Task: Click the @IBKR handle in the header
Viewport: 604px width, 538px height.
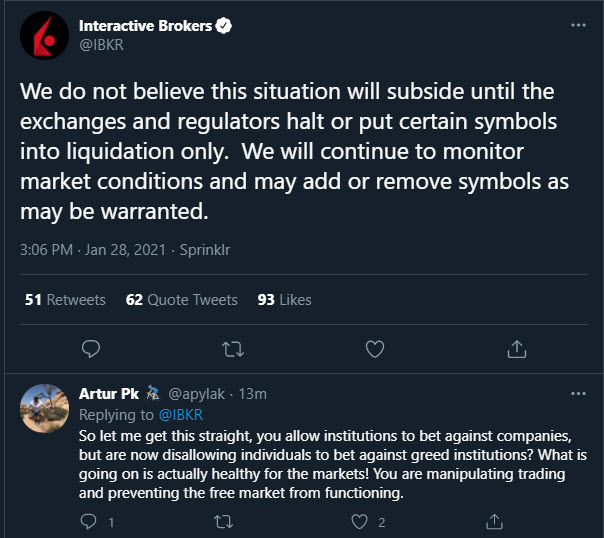Action: click(x=102, y=45)
